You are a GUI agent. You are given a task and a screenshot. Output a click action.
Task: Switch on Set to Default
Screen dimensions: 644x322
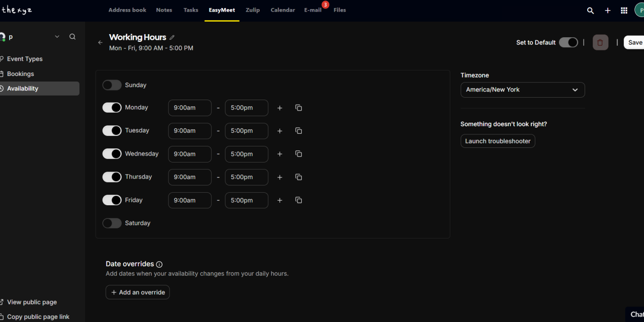point(569,42)
